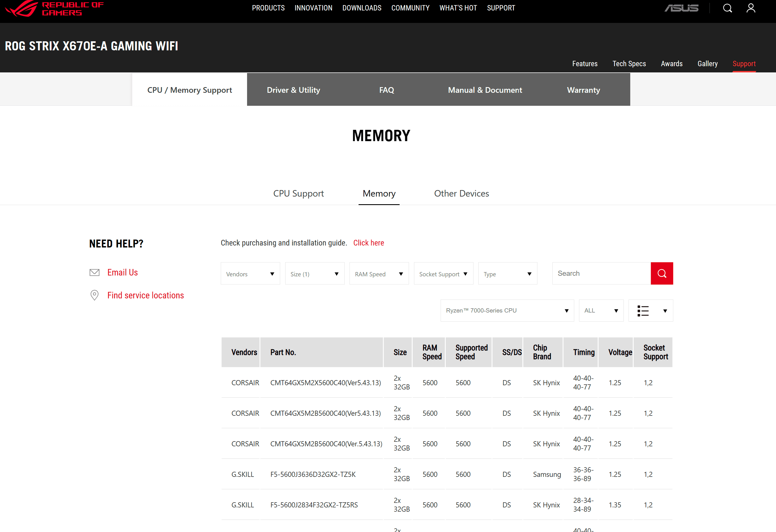Click the ASUS logo in header
The image size is (776, 532).
coord(681,8)
